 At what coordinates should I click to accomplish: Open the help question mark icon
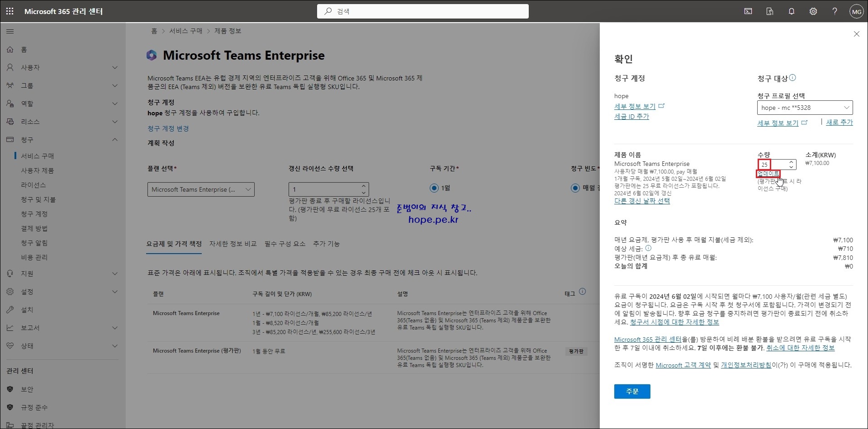pyautogui.click(x=835, y=11)
